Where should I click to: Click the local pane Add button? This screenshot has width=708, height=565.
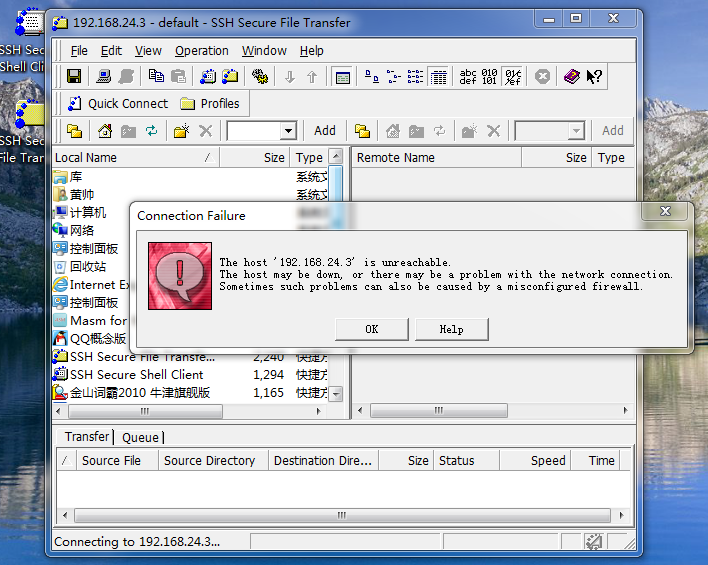point(325,131)
